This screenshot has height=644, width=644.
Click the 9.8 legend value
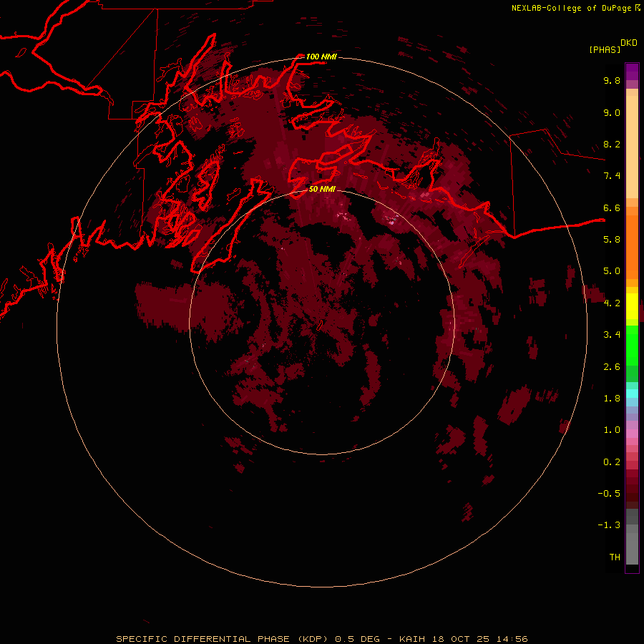(x=612, y=80)
